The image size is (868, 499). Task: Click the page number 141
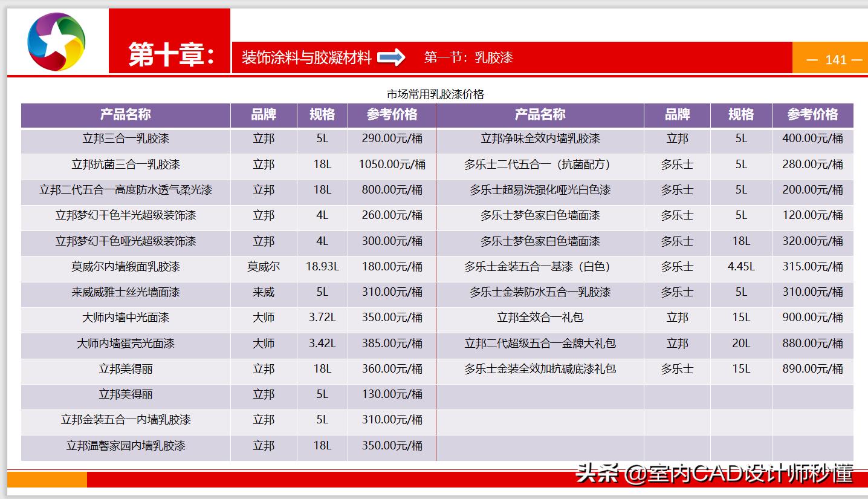tap(835, 59)
